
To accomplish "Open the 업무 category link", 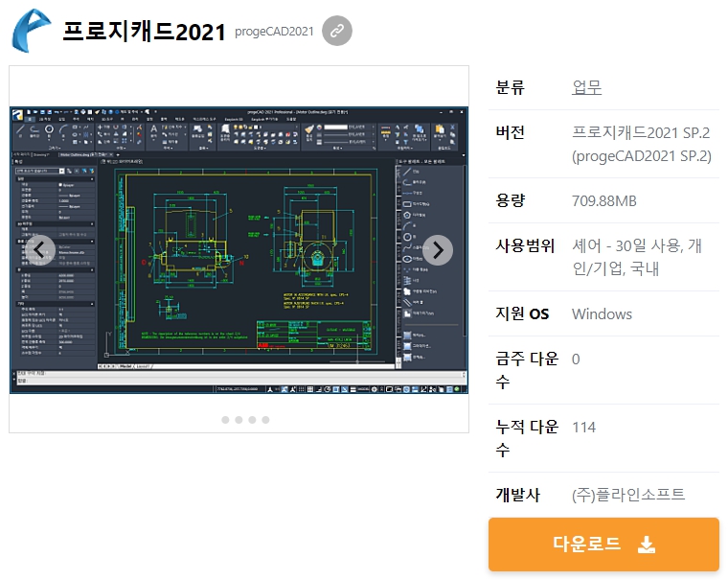I will click(x=587, y=87).
